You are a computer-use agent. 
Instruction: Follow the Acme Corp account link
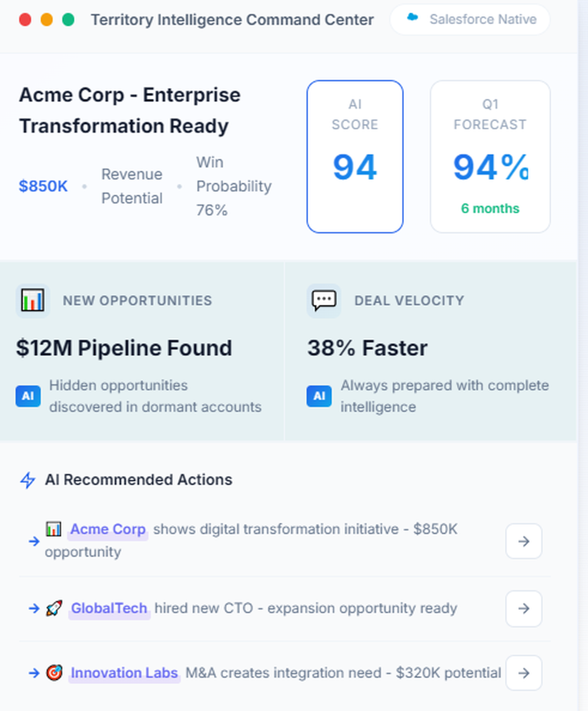coord(108,529)
